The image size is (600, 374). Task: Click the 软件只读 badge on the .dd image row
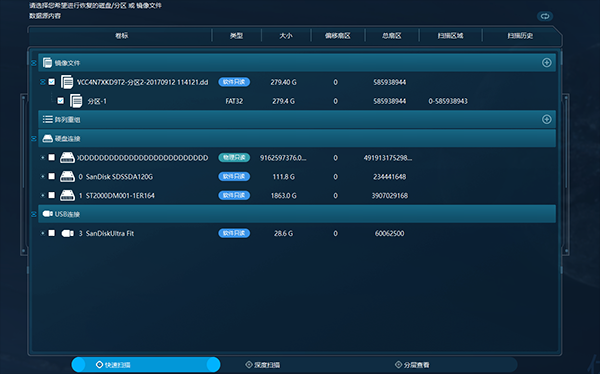(234, 82)
